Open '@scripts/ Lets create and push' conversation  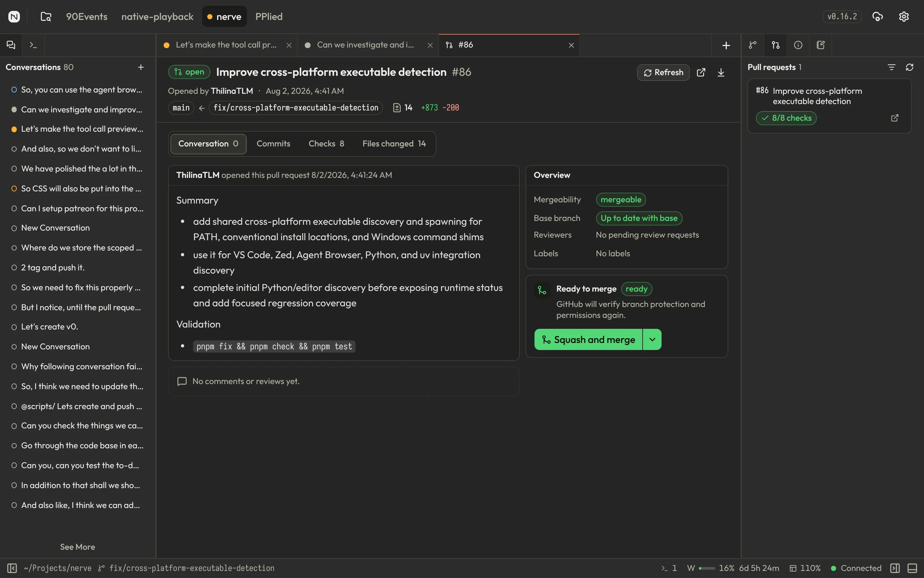coord(78,406)
